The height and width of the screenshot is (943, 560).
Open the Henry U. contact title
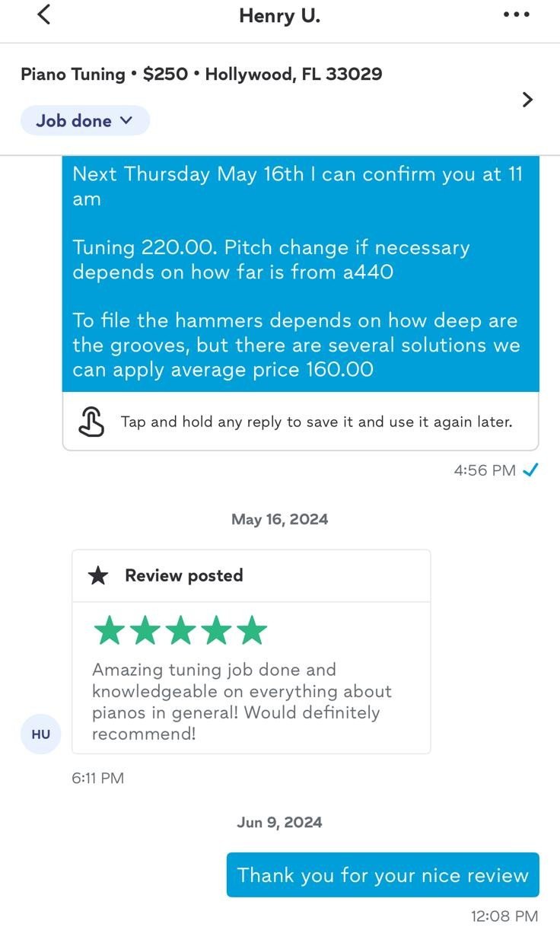tap(279, 15)
